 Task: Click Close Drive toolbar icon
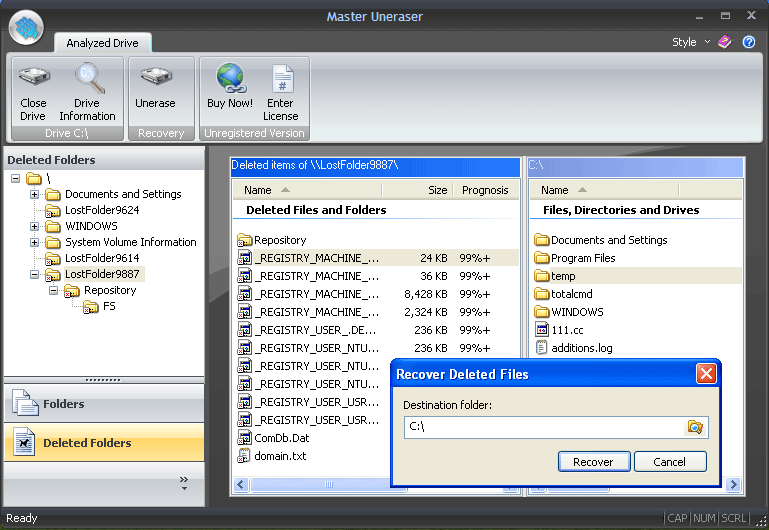tap(34, 76)
